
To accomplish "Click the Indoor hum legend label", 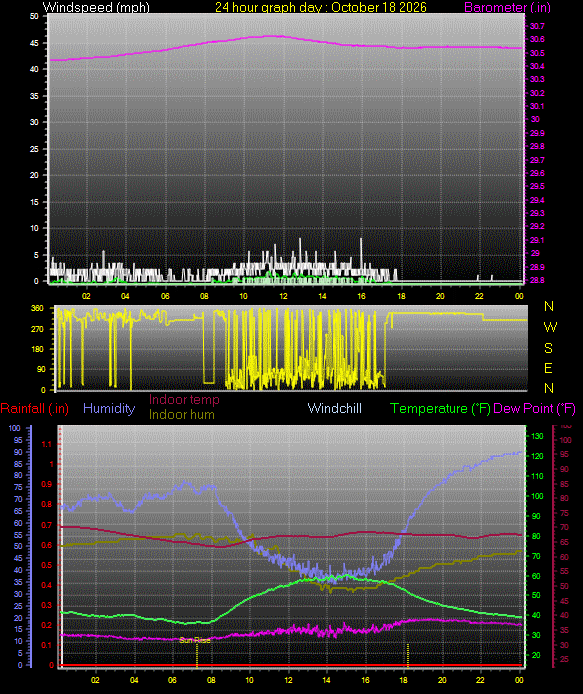I will click(x=182, y=414).
